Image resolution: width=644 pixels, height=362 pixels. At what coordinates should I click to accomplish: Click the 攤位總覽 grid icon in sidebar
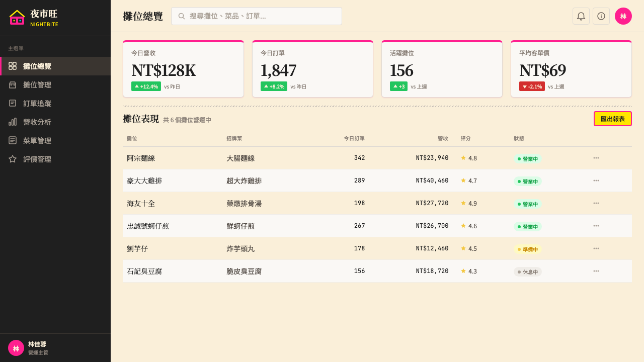coord(13,66)
